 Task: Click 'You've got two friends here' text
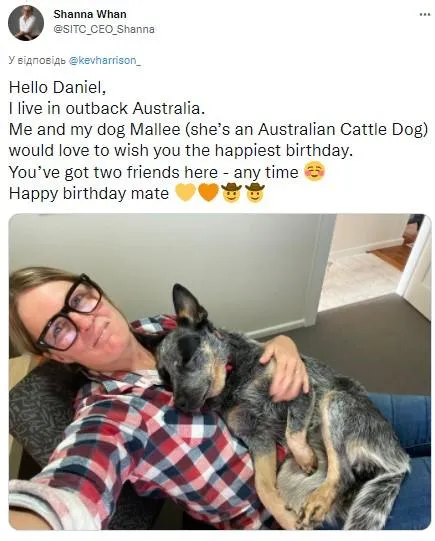tap(113, 172)
